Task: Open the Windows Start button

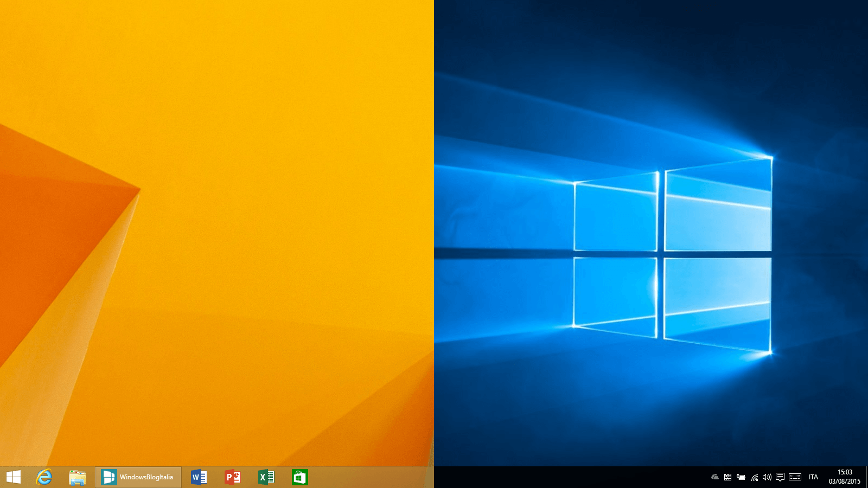Action: point(14,477)
